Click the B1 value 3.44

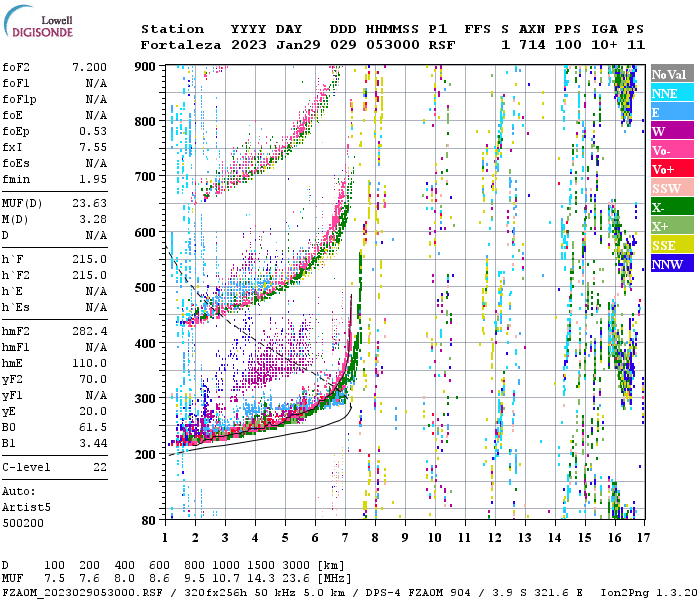pos(93,443)
